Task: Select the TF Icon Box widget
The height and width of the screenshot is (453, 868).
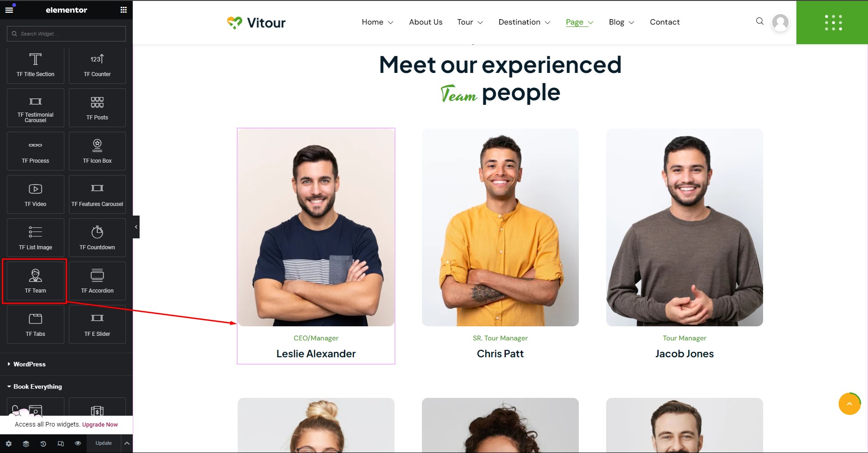Action: (x=97, y=151)
